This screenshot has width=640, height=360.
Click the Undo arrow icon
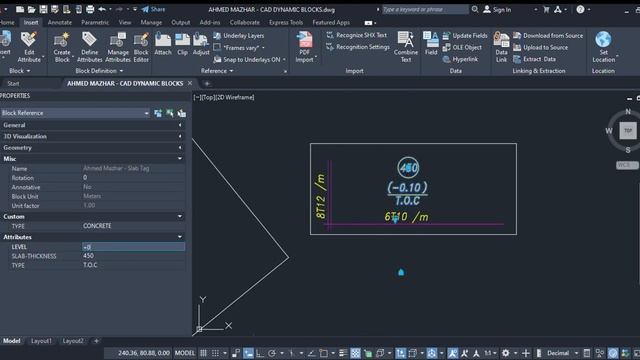[x=102, y=9]
